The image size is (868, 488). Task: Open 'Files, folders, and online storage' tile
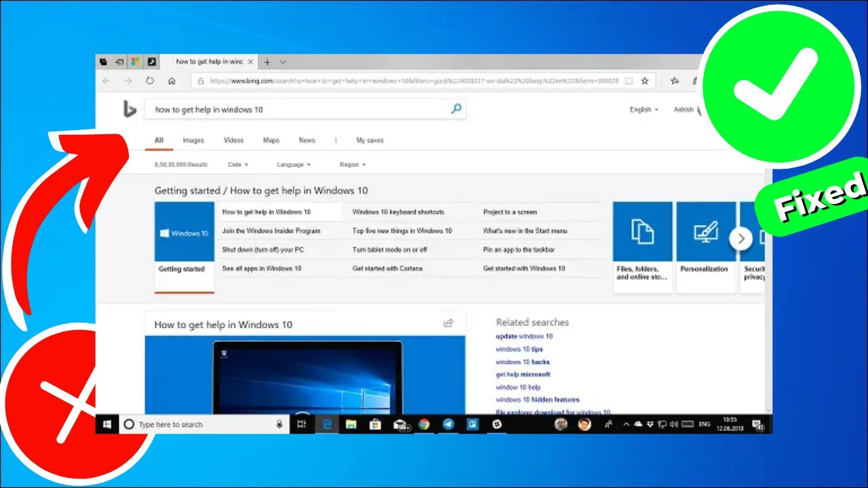point(642,247)
